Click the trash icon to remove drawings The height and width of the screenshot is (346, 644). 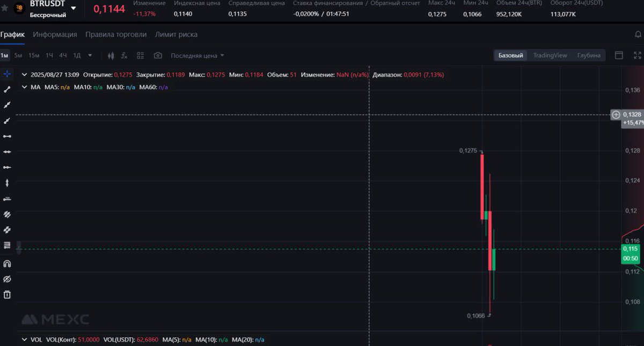[x=7, y=294]
